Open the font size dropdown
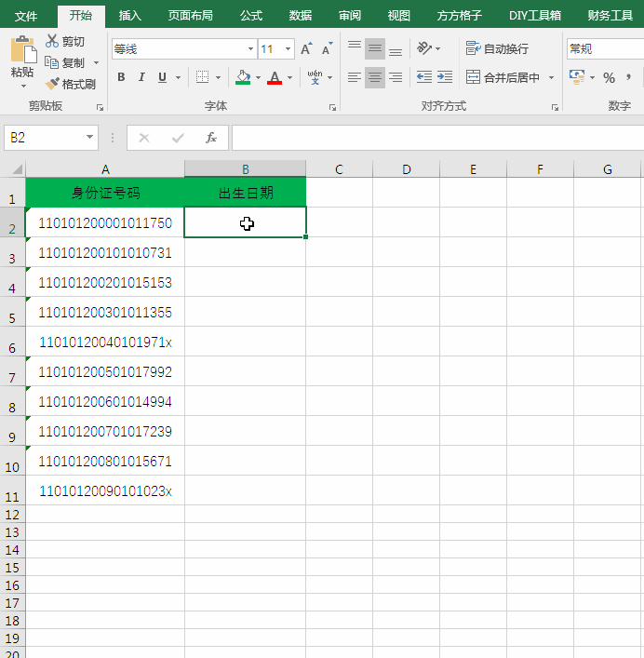Screen dimensions: 644x658 [x=288, y=49]
